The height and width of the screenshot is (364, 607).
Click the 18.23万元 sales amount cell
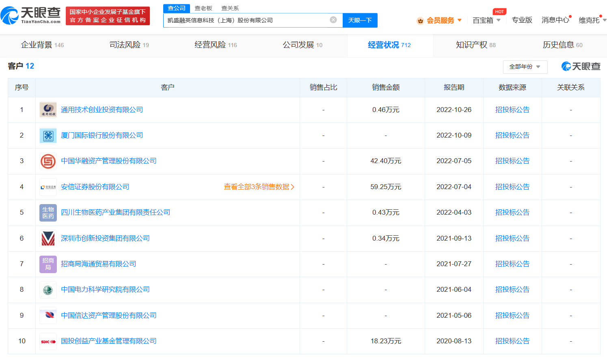point(386,341)
